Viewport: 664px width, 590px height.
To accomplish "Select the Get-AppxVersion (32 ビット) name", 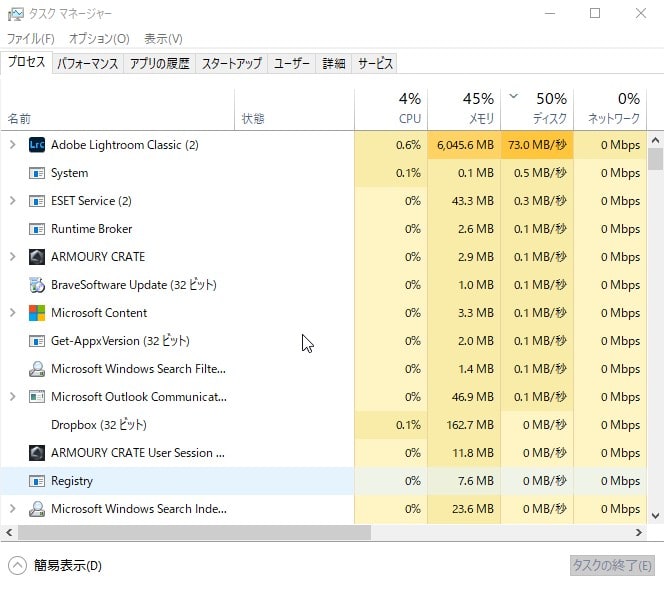I will pos(120,341).
